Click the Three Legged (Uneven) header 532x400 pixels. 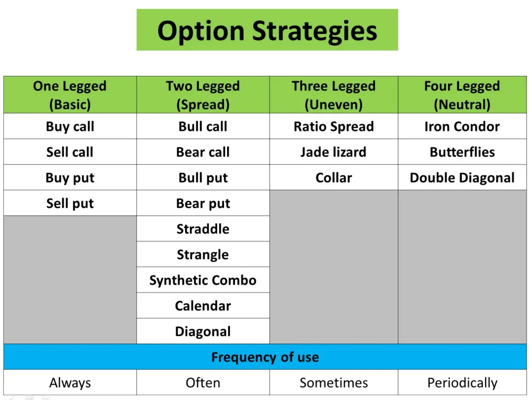(334, 95)
